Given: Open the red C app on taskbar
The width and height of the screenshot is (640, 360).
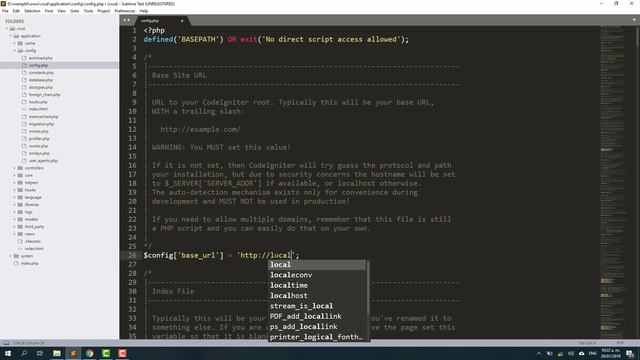Looking at the screenshot, I should click(122, 353).
